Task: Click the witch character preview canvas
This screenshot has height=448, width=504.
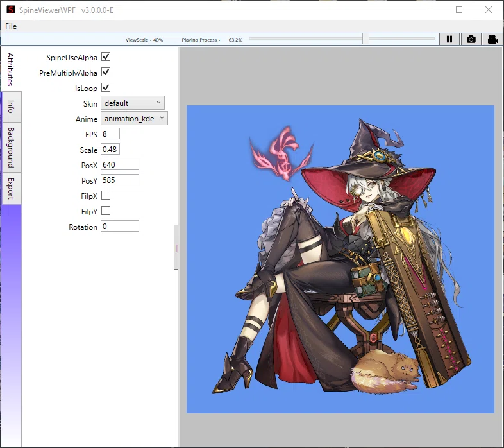Action: click(340, 259)
